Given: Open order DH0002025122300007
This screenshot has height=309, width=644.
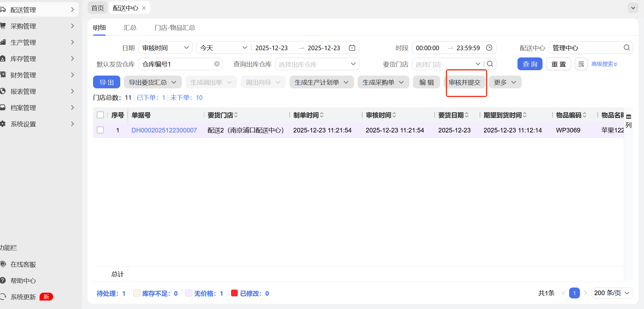Looking at the screenshot, I should pos(164,130).
